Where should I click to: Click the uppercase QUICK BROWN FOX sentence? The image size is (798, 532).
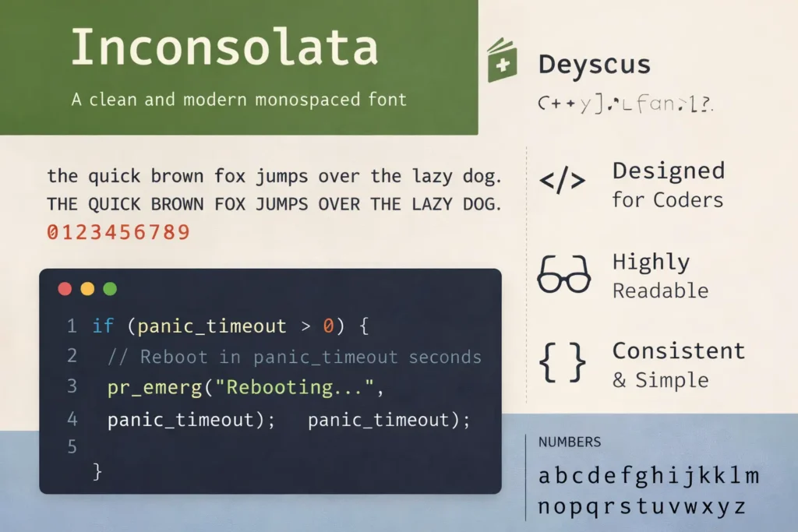click(274, 204)
